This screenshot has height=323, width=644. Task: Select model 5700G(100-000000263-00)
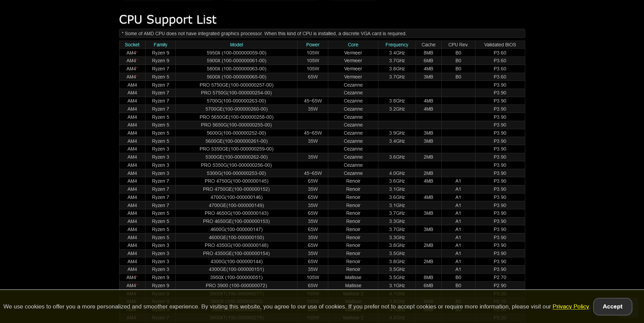[237, 101]
